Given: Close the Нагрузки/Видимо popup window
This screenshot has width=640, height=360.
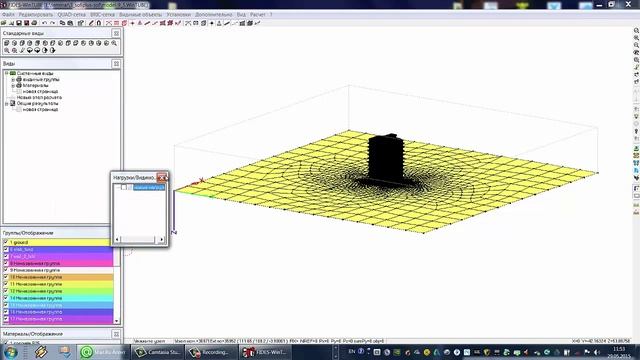Looking at the screenshot, I should (x=162, y=178).
